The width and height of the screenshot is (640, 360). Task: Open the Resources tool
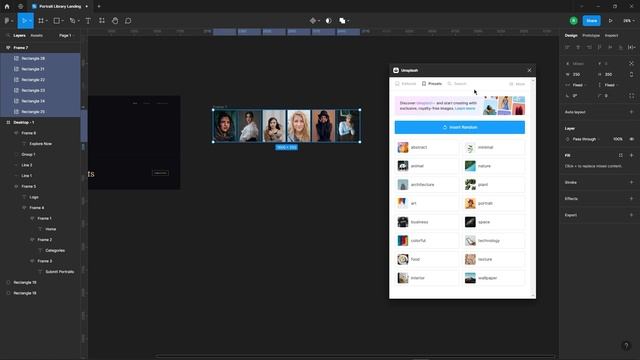(102, 21)
